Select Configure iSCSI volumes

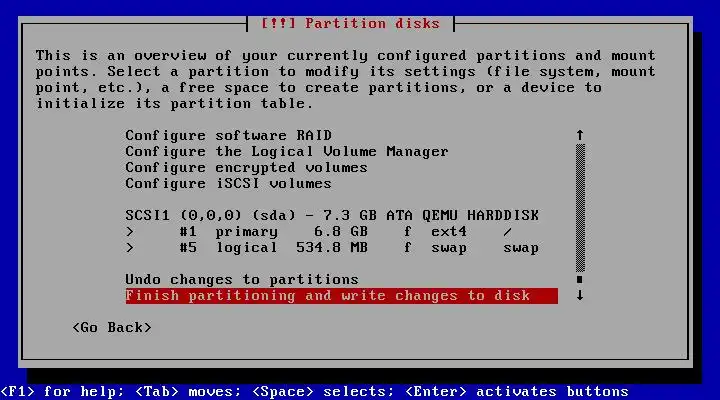click(228, 183)
